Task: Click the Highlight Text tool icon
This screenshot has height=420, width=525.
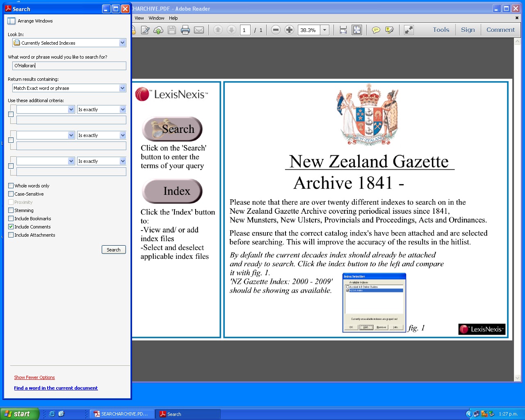Action: pyautogui.click(x=390, y=30)
